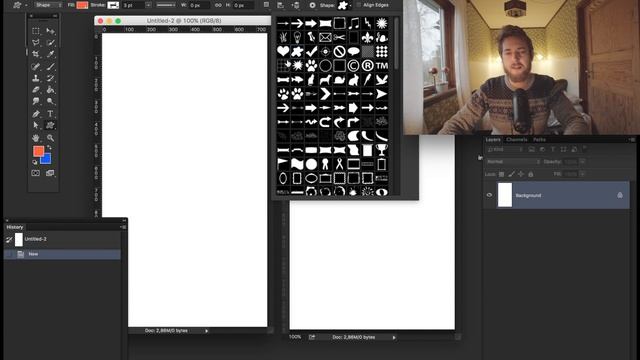Open the History panel menu
This screenshot has height=360, width=640.
point(123,227)
